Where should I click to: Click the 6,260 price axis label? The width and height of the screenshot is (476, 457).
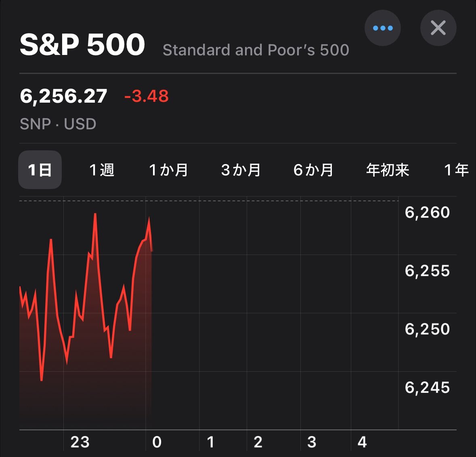point(427,213)
